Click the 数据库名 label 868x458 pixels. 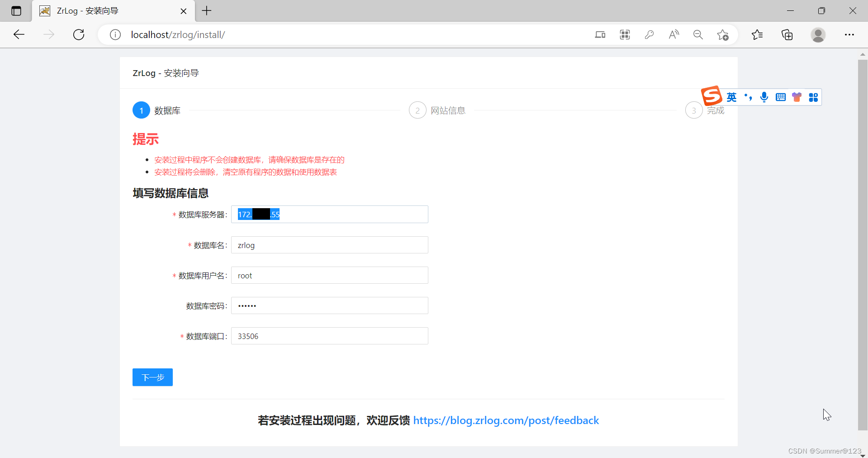click(209, 245)
